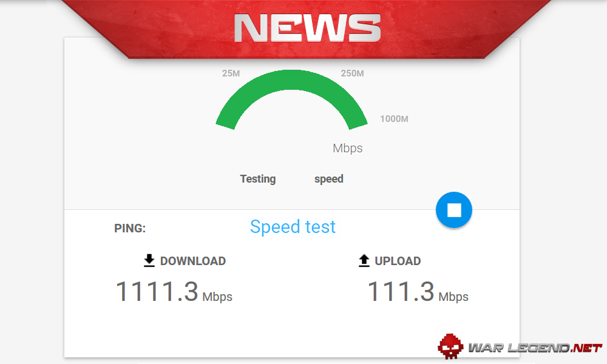Screen dimensions: 607x364
Task: Click the upload arrow icon
Action: click(x=364, y=261)
